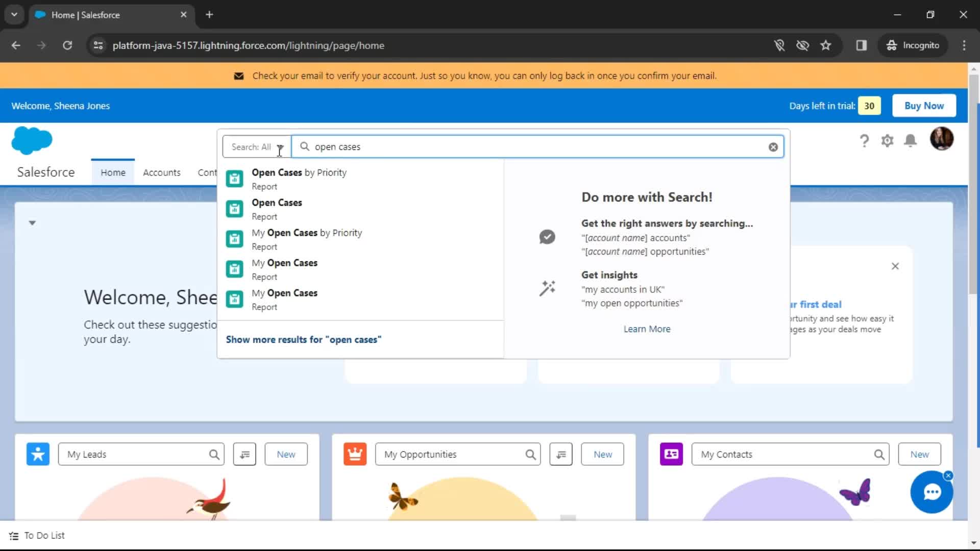Select the Accounts navigation tab

(161, 172)
